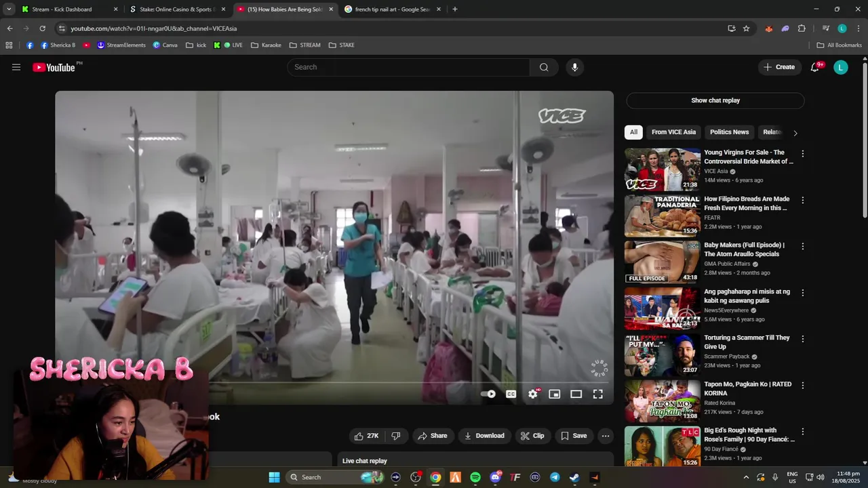868x488 pixels.
Task: Reload the page
Action: [x=42, y=28]
